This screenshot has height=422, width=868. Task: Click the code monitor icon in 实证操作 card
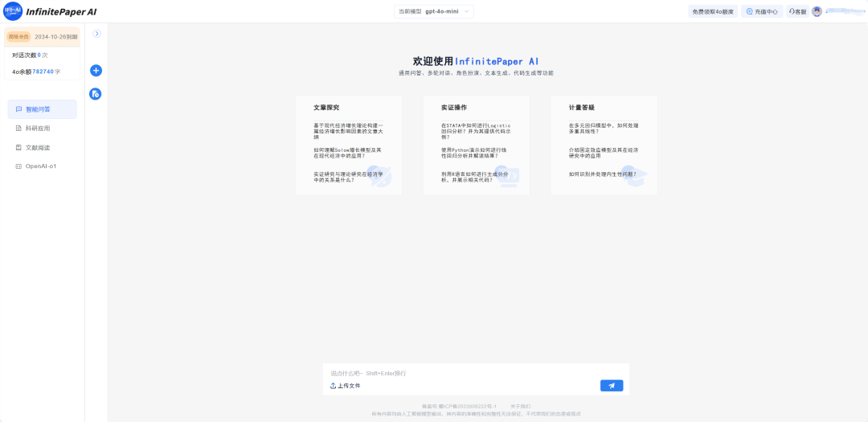pos(508,177)
